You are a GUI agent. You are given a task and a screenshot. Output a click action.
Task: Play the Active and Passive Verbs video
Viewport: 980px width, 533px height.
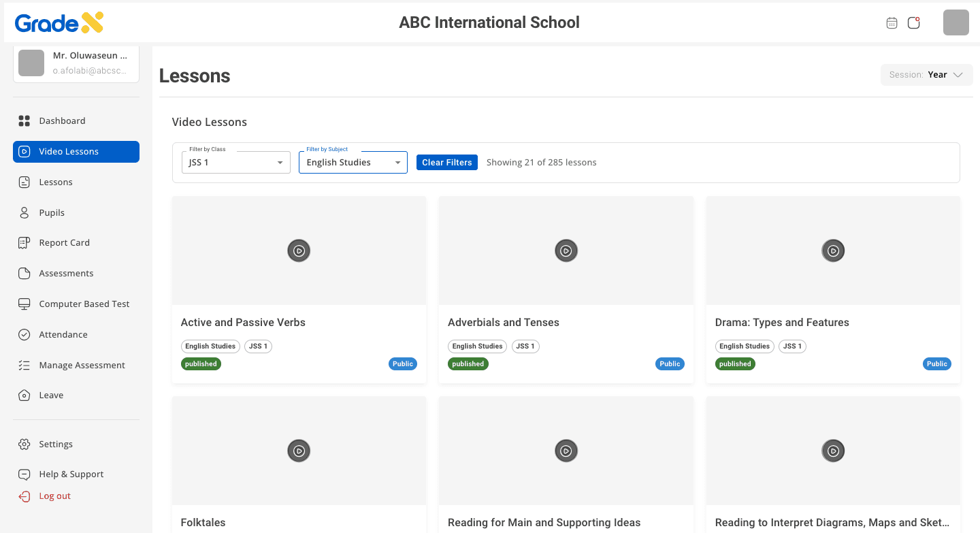pyautogui.click(x=299, y=251)
